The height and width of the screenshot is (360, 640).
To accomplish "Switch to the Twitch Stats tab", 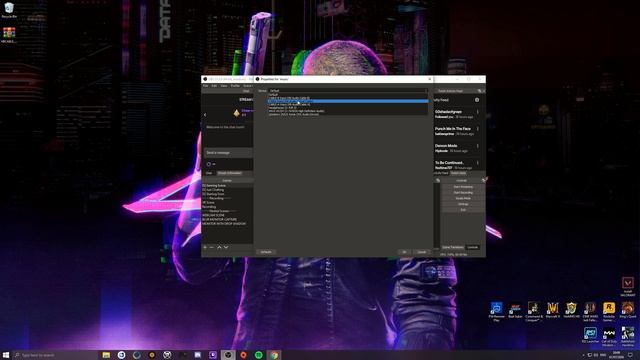I will 458,173.
